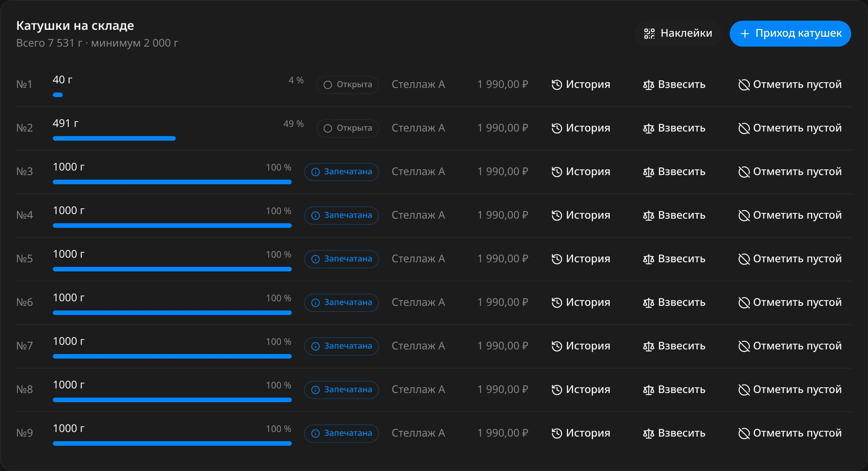This screenshot has width=868, height=471.
Task: Click Отметить пустой for spool №7
Action: pyautogui.click(x=790, y=346)
